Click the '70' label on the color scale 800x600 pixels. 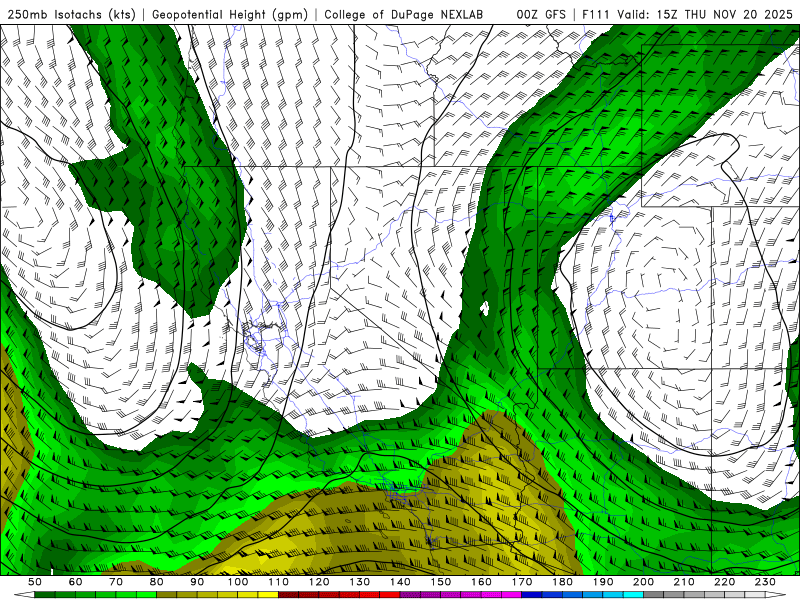116,582
